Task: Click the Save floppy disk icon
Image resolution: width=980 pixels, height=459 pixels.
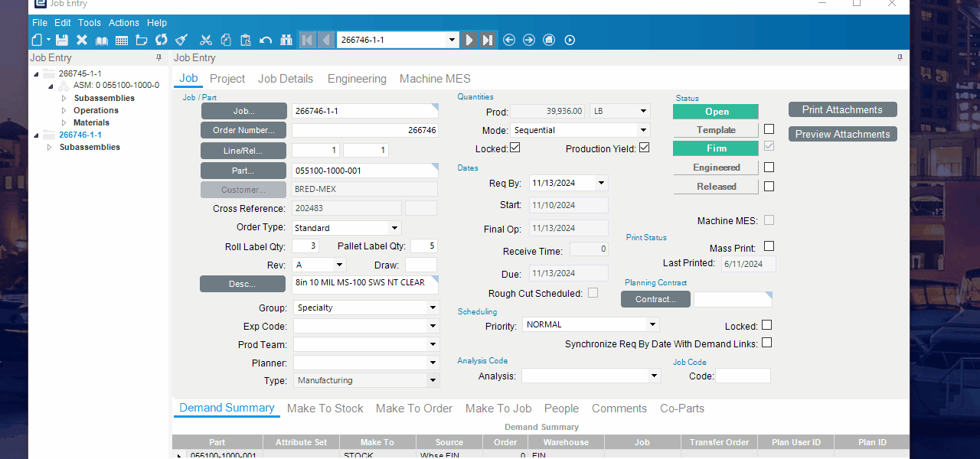Action: 62,40
